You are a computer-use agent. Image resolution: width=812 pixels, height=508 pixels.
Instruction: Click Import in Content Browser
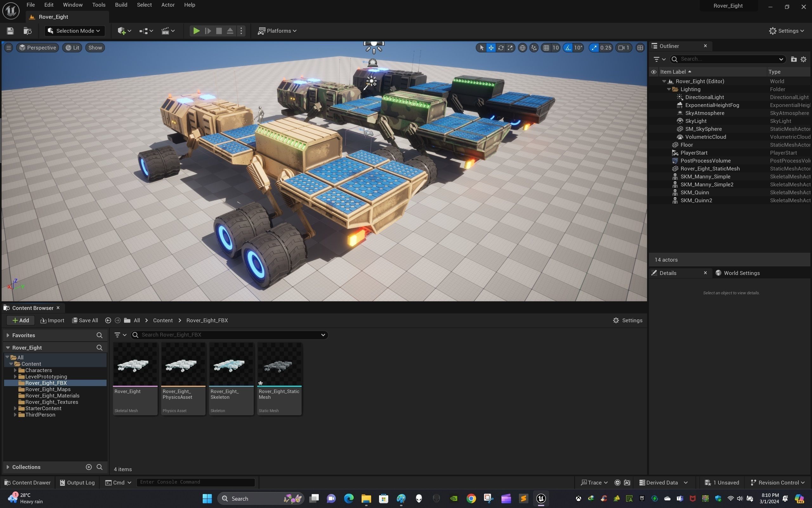[x=52, y=321]
